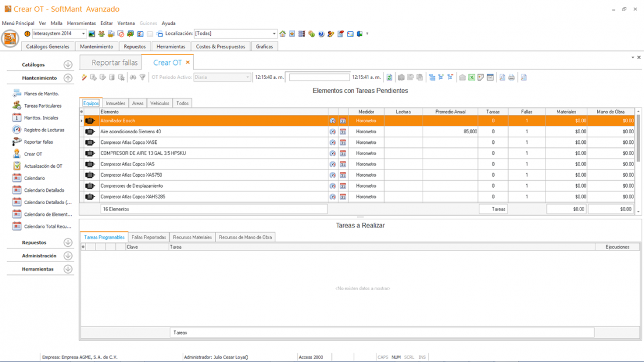
Task: Switch to the Vehiculos tab
Action: click(160, 104)
